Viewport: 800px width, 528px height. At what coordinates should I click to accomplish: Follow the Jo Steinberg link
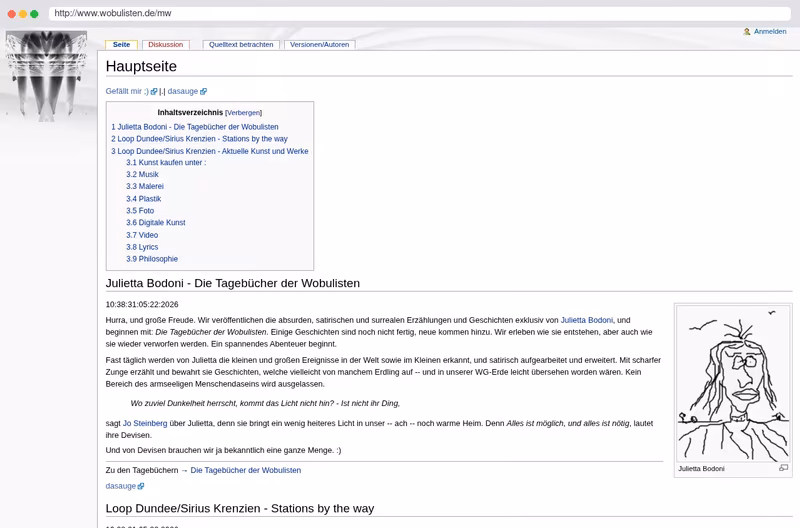tap(145, 423)
